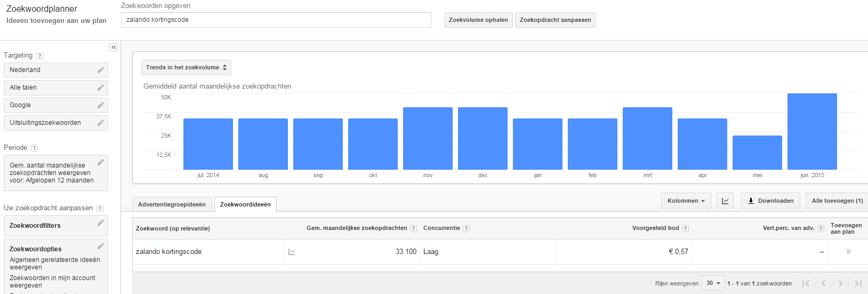868x294 pixels.
Task: Open help for Voorgesteld bod column
Action: tap(685, 228)
